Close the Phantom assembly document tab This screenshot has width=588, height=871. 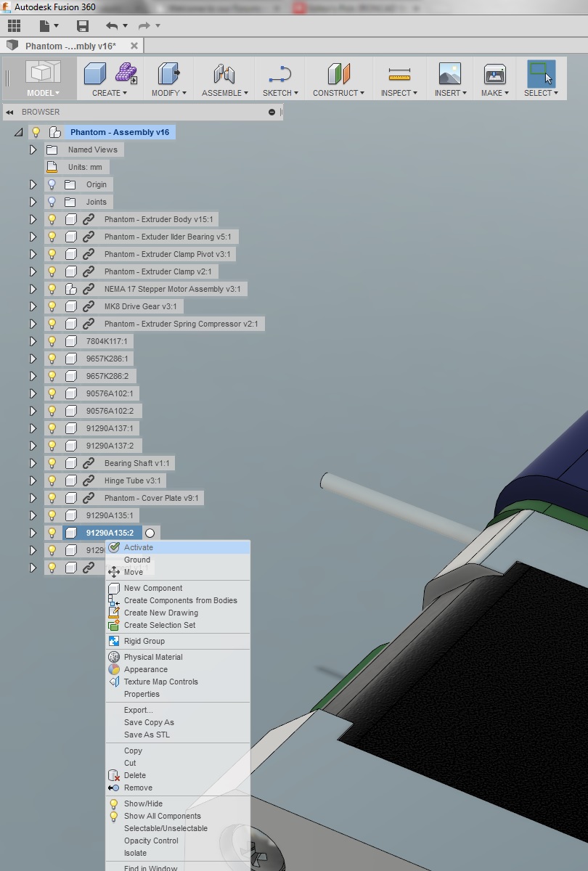pyautogui.click(x=134, y=46)
